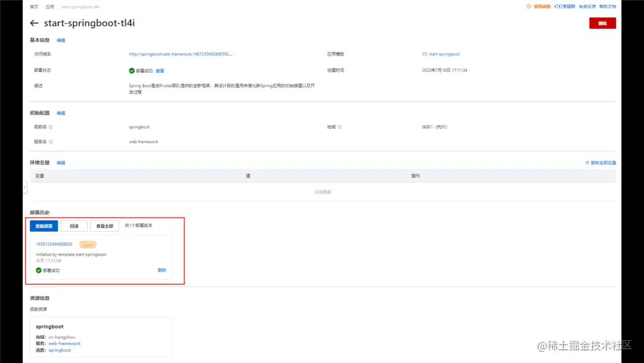Click the 值 column header
The height and width of the screenshot is (363, 644).
tap(248, 176)
